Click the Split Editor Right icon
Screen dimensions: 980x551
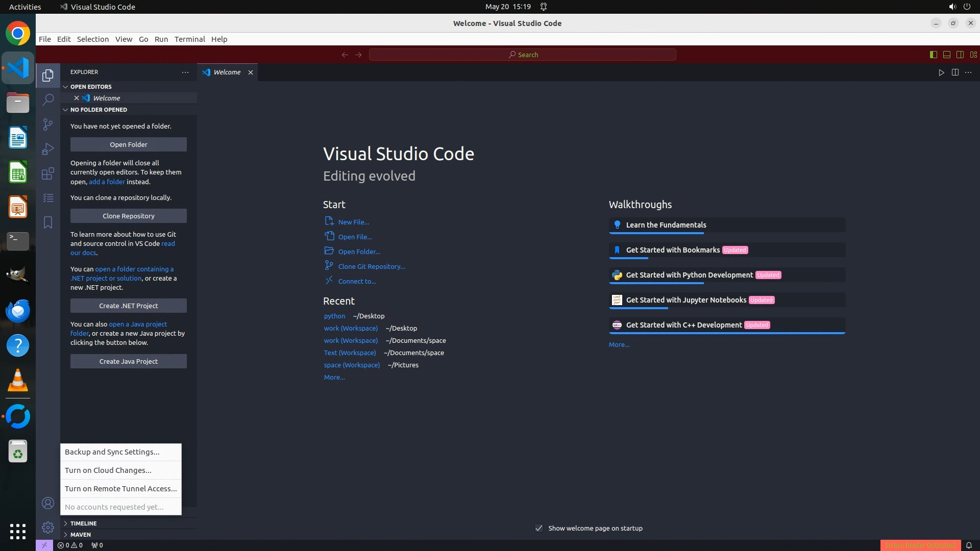coord(955,72)
